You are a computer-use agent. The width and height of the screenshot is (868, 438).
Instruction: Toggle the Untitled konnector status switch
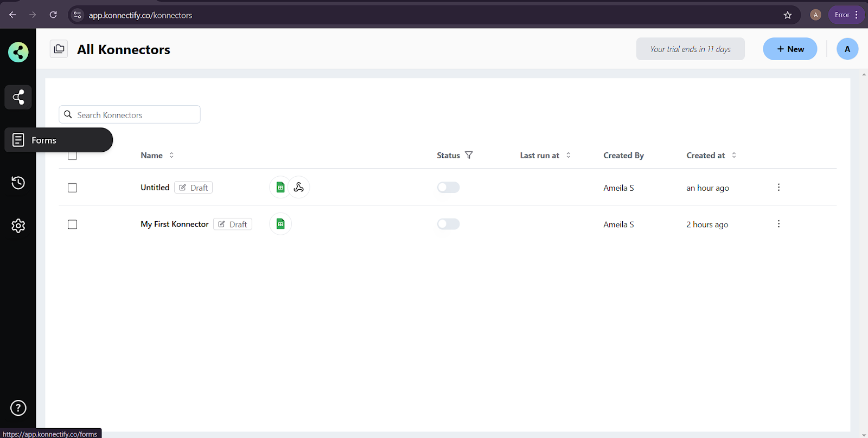[448, 187]
